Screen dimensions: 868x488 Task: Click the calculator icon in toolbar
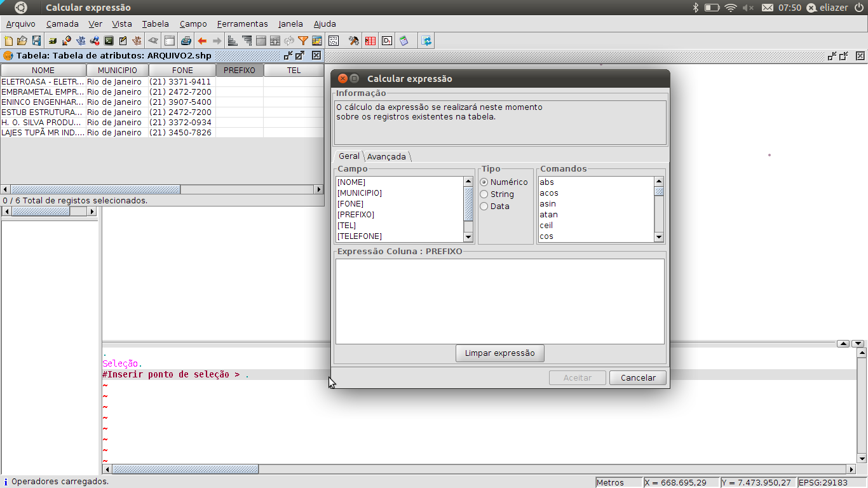coord(404,41)
